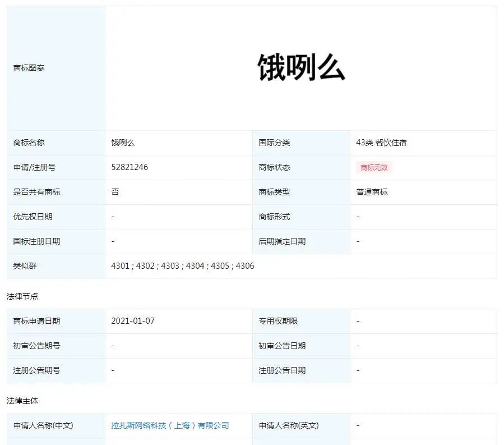The width and height of the screenshot is (504, 445).
Task: Click the 类似群 field label
Action: [25, 266]
